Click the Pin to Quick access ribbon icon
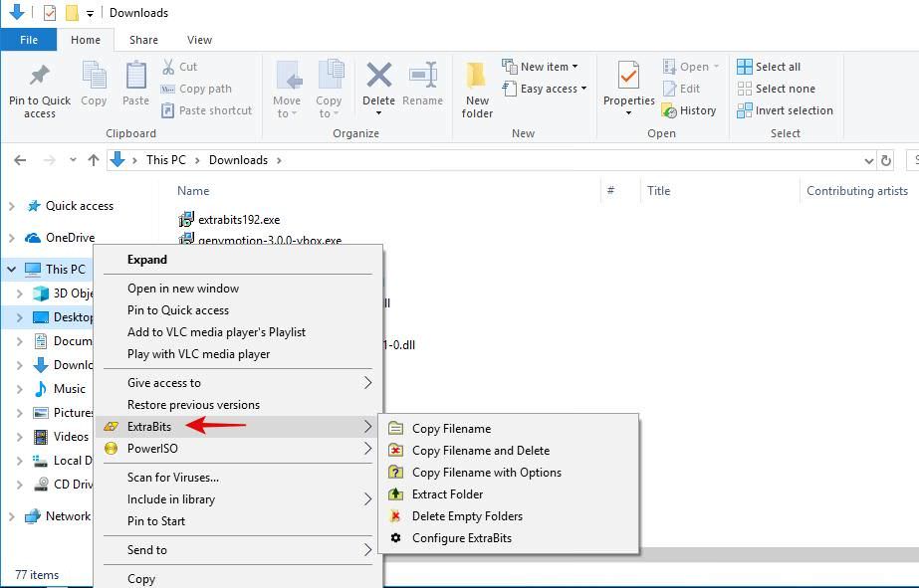 [x=39, y=75]
